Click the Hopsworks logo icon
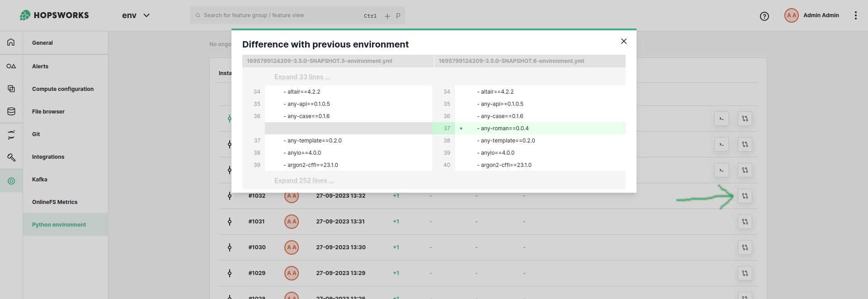This screenshot has width=868, height=299. tap(25, 15)
